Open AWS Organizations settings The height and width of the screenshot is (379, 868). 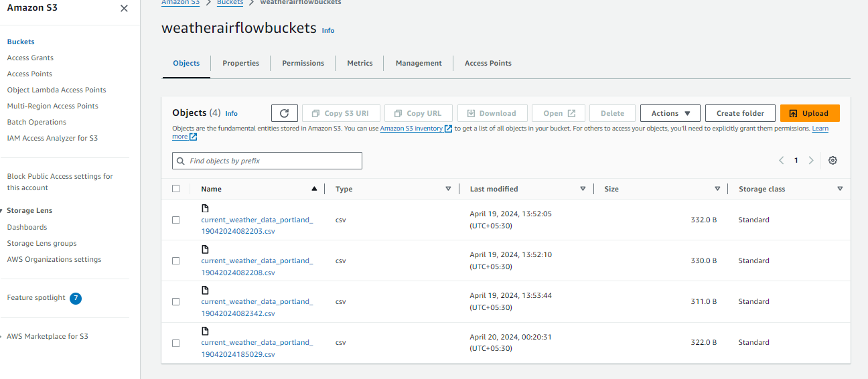[x=54, y=259]
